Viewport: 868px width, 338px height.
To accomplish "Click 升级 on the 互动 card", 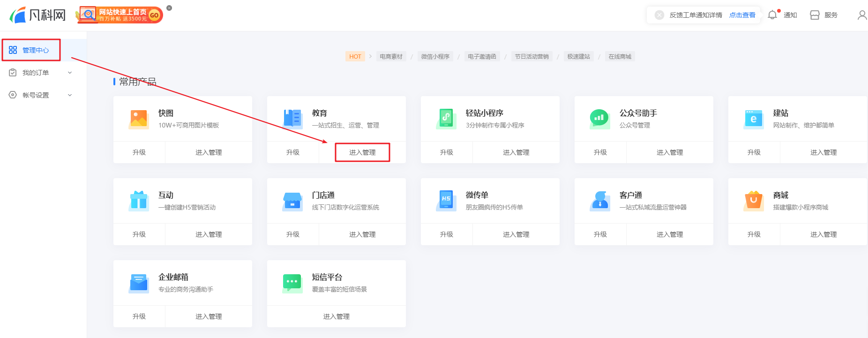I will (139, 234).
